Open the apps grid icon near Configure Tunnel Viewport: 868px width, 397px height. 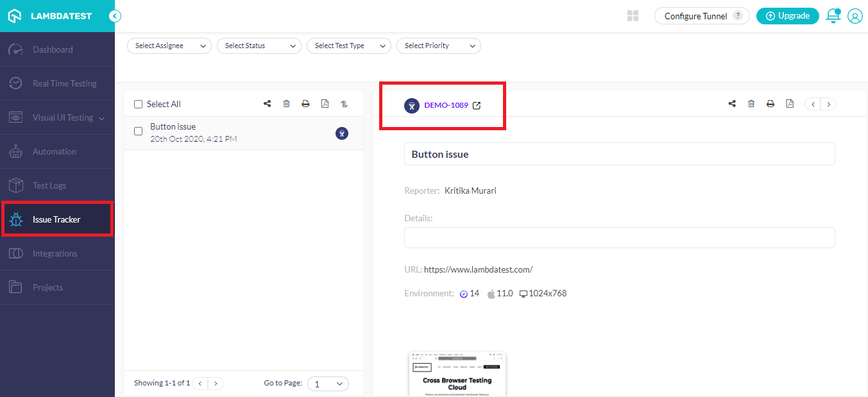[x=633, y=15]
